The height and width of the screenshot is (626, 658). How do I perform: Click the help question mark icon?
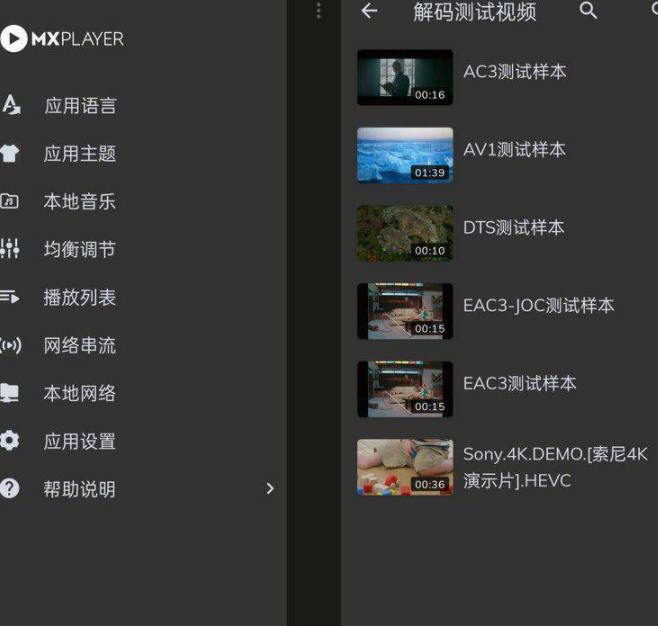10,489
